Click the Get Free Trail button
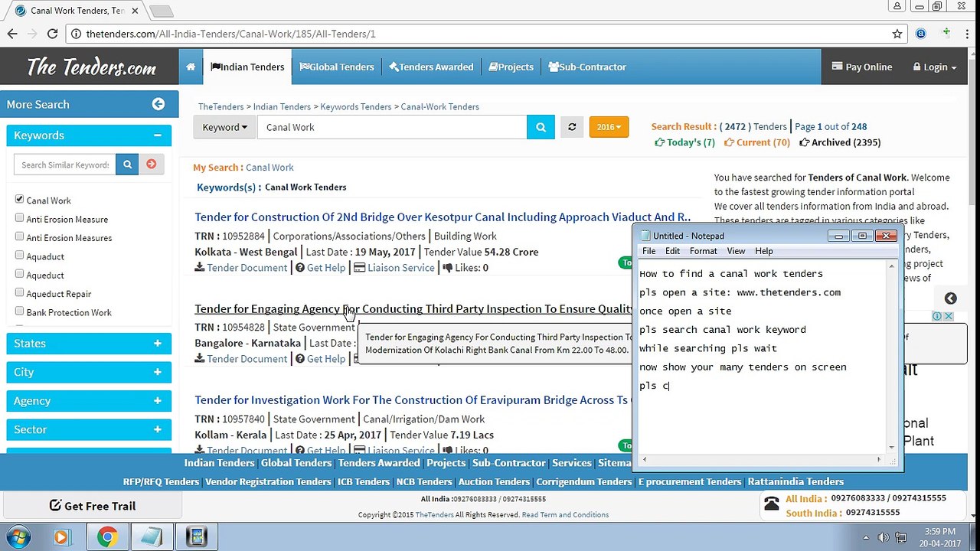The width and height of the screenshot is (980, 551). click(92, 506)
